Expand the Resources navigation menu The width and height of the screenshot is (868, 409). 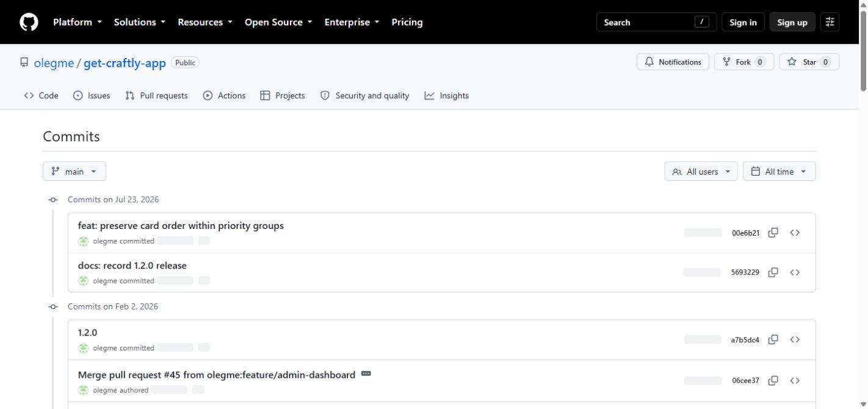click(x=205, y=22)
